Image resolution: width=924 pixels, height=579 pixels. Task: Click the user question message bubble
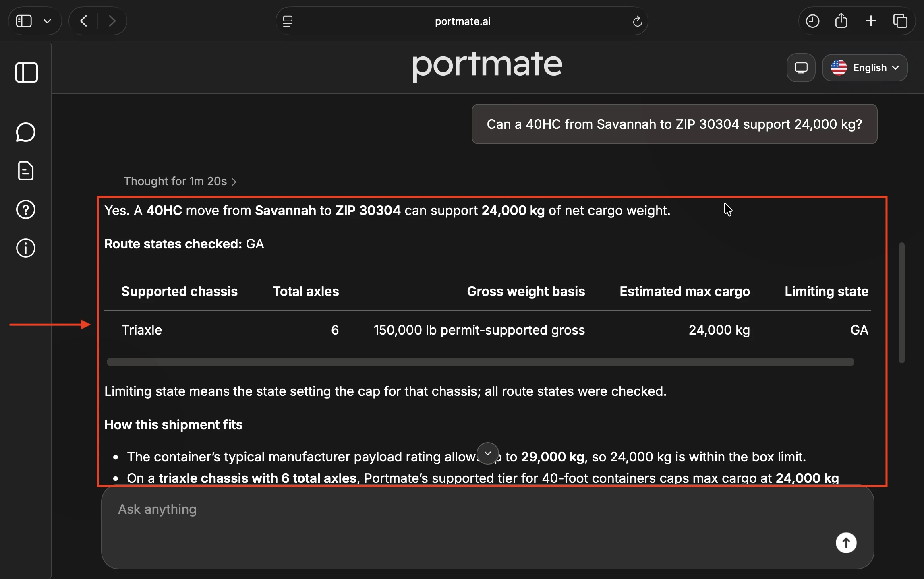tap(674, 124)
